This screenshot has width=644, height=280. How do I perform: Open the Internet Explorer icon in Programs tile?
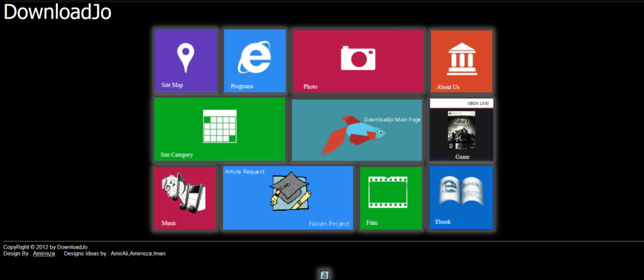tap(254, 57)
